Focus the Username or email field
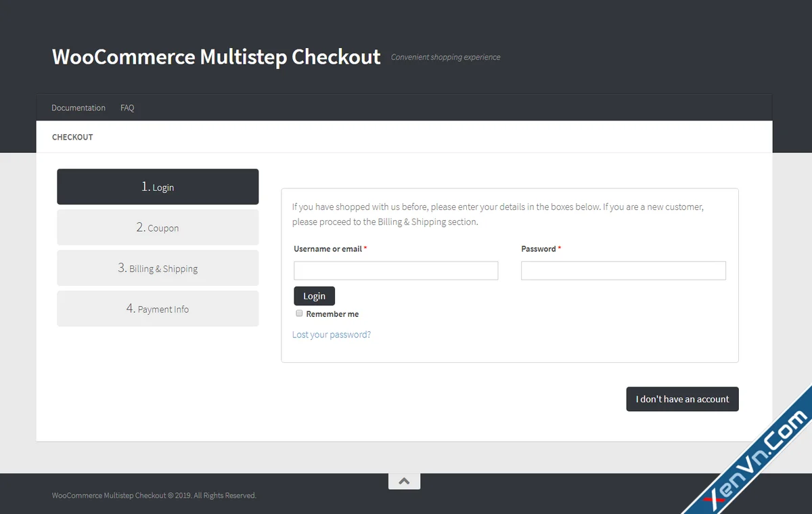The width and height of the screenshot is (812, 514). [396, 271]
